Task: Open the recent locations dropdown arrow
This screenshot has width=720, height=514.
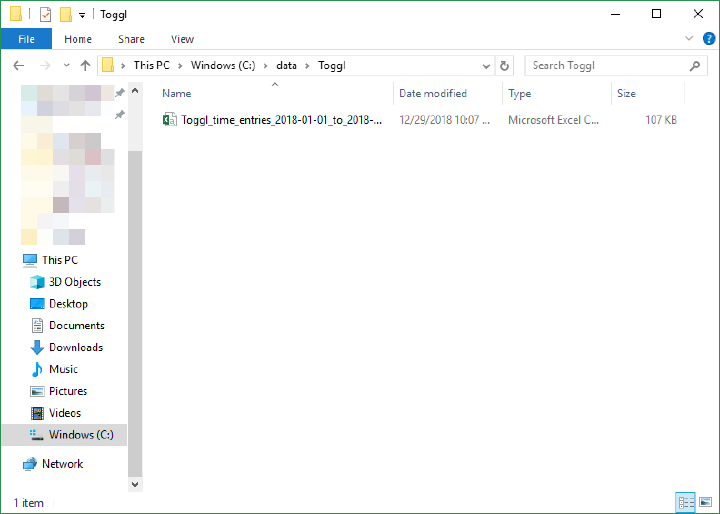Action: [67, 66]
